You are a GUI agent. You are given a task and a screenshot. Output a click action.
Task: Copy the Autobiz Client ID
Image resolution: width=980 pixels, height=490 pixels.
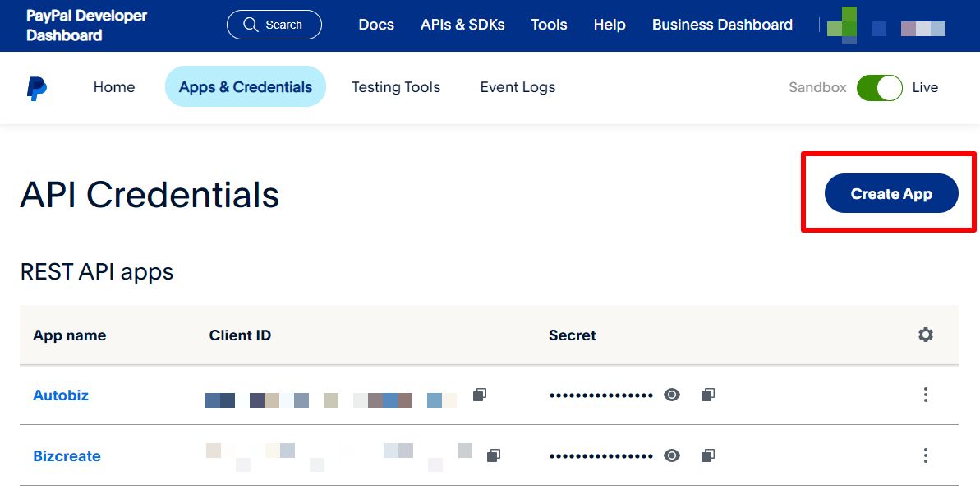[x=480, y=395]
